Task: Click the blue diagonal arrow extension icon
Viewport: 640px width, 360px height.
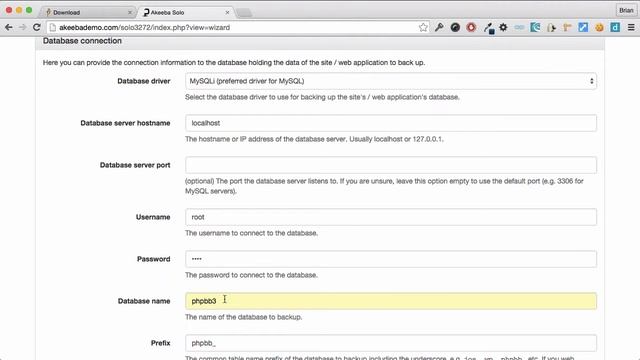Action: pyautogui.click(x=583, y=27)
